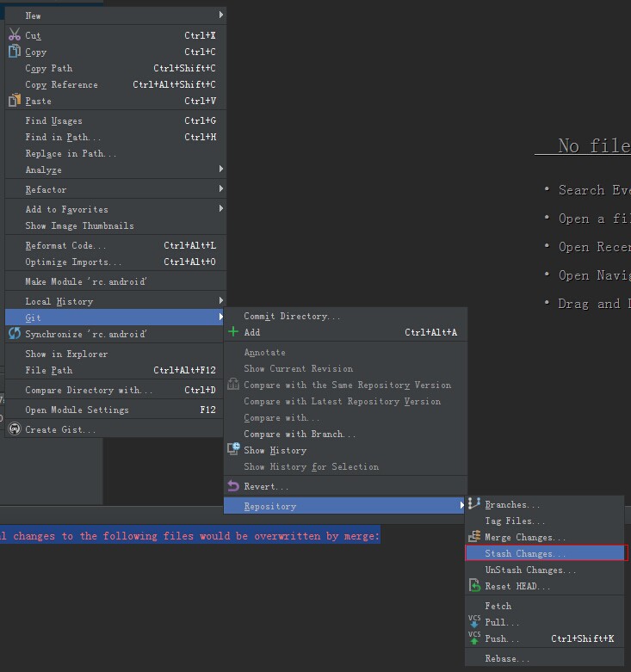Expand the New submenu arrow

click(220, 15)
